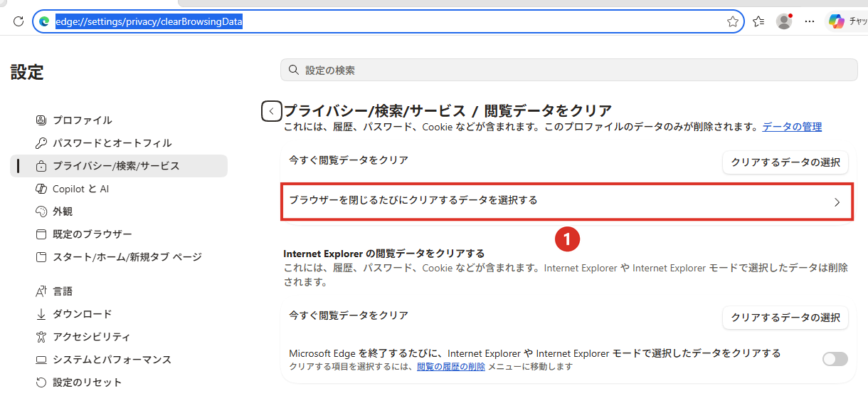Screen dimensions: 868x406
Task: Click the アクセシビリティ icon
Action: (x=41, y=337)
